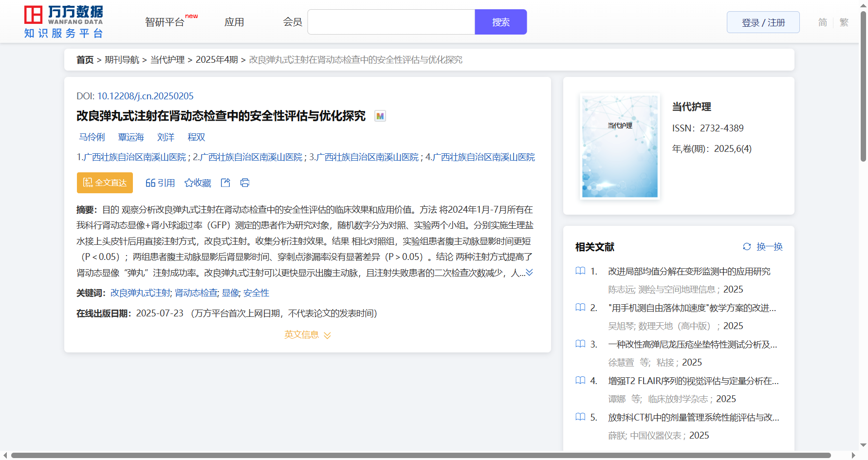Click the share icon beside 收藏
The height and width of the screenshot is (460, 868).
point(225,183)
